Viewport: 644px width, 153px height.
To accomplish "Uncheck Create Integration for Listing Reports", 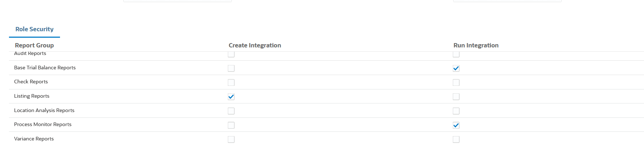I will coord(231,97).
